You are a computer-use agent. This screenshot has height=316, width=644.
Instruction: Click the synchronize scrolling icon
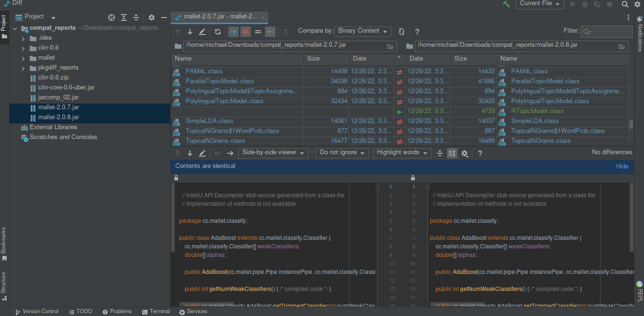(452, 153)
